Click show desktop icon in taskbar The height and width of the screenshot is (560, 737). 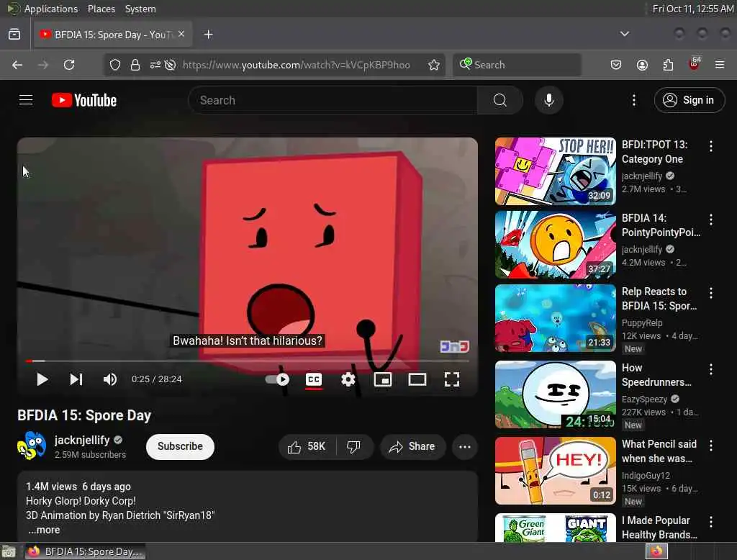[9, 551]
